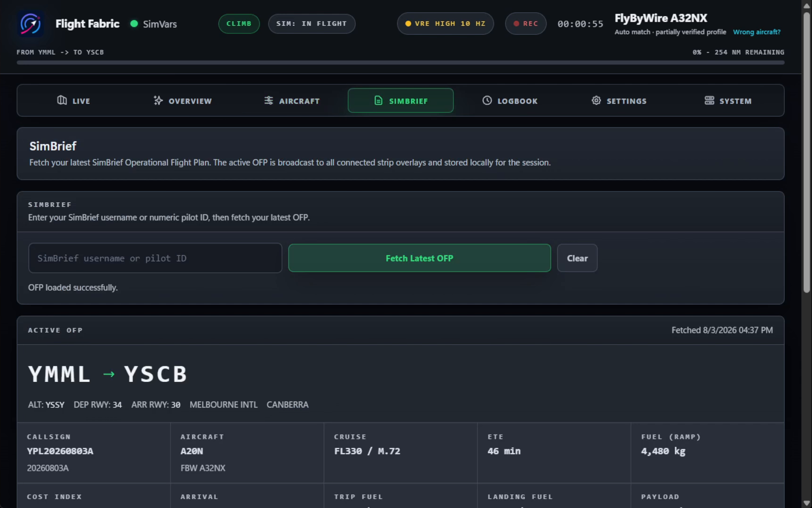Click the green route arrow between YMML and YSCB
This screenshot has width=812, height=508.
(109, 374)
